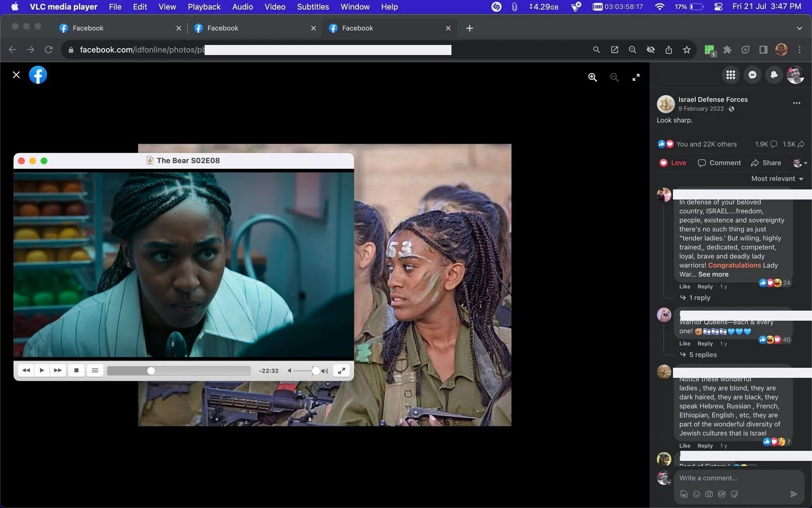Viewport: 812px width, 508px height.
Task: Open Israel Defense Forces page link
Action: [x=713, y=99]
